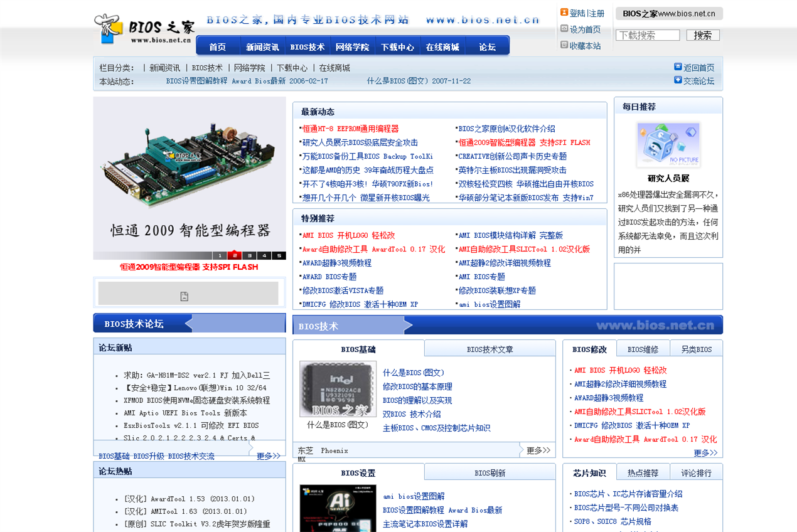Open ami bios设置图解 link in BIOS设置

(x=414, y=496)
